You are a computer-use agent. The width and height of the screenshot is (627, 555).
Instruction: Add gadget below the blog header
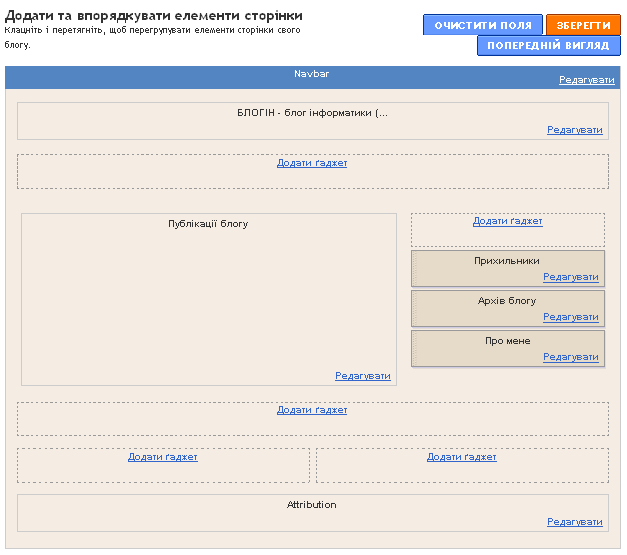312,163
